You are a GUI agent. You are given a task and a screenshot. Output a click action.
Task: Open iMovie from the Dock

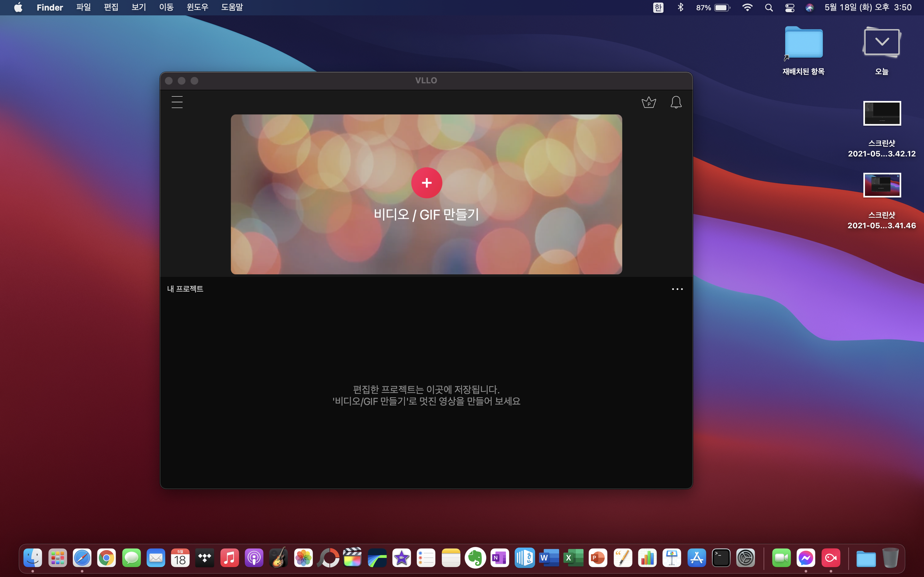(402, 558)
